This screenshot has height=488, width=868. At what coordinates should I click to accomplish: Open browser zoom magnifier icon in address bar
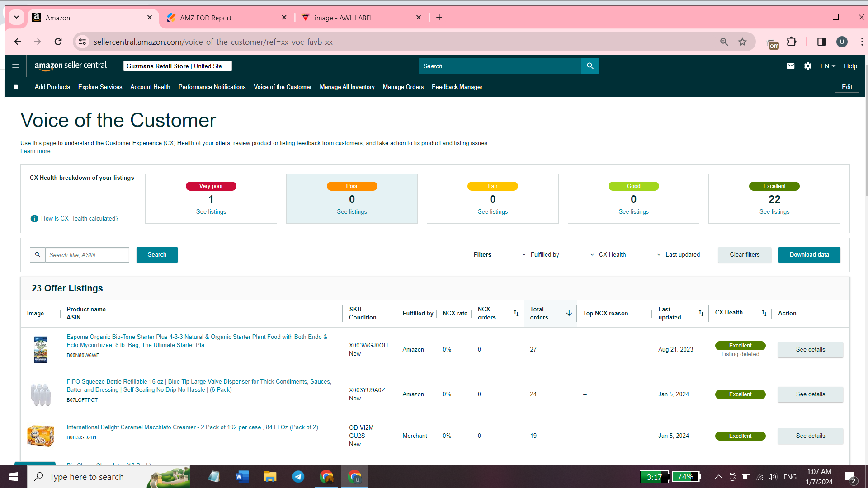[724, 42]
